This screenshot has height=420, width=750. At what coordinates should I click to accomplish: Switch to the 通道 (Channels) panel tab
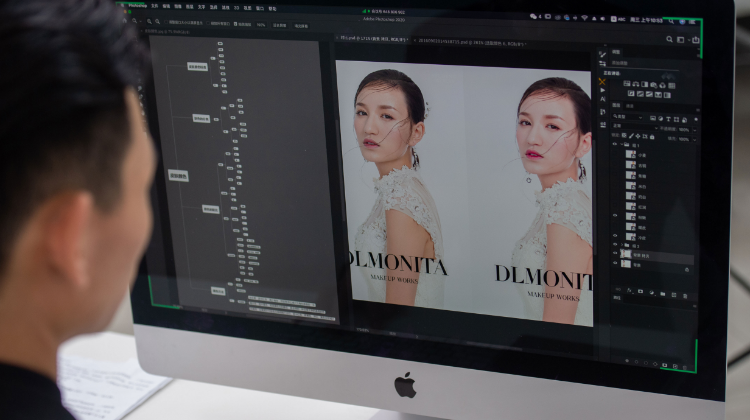click(x=629, y=106)
